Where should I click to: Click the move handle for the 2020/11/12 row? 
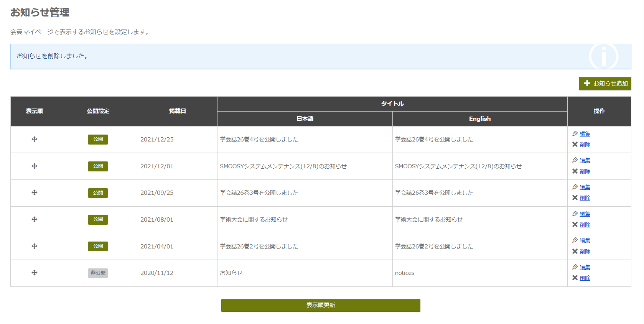pos(35,273)
